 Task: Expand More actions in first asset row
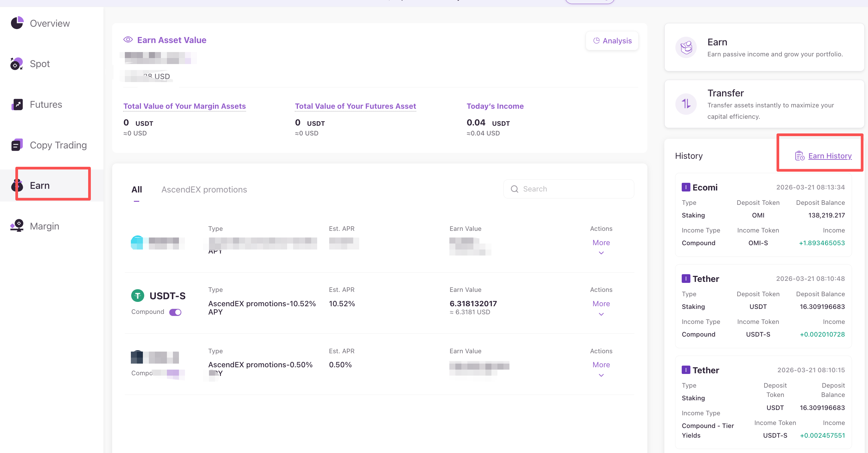point(601,243)
